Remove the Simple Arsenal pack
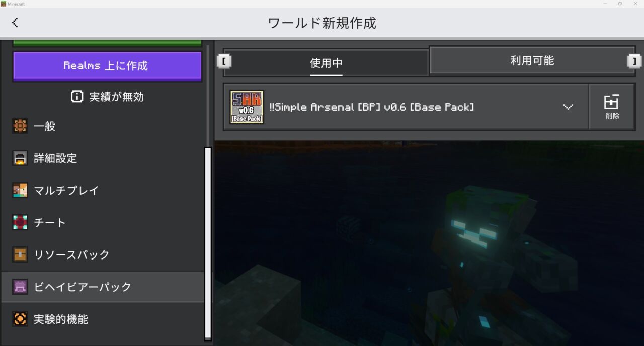Image resolution: width=644 pixels, height=346 pixels. click(x=612, y=107)
